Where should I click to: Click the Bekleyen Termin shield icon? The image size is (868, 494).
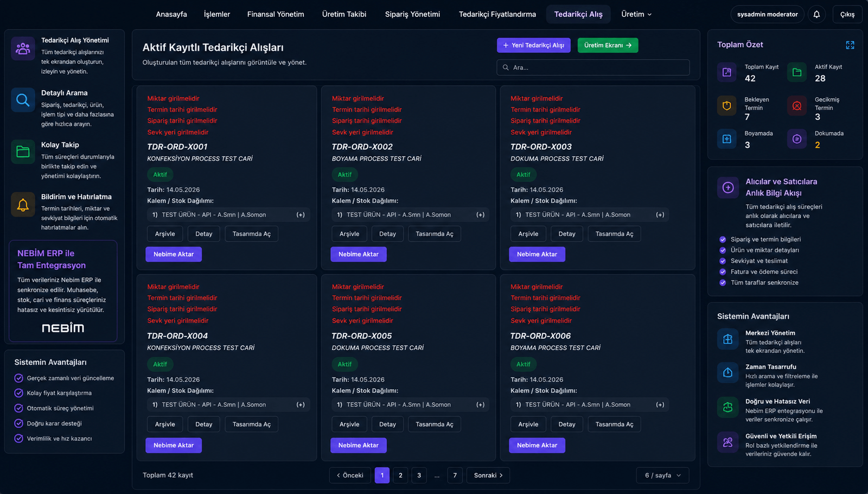pos(727,106)
